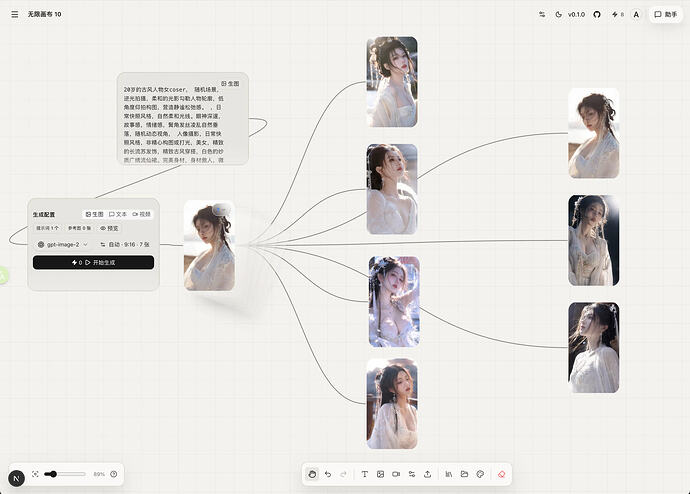The width and height of the screenshot is (690, 494).
Task: Click the 提示词 1 个 chip
Action: point(47,228)
